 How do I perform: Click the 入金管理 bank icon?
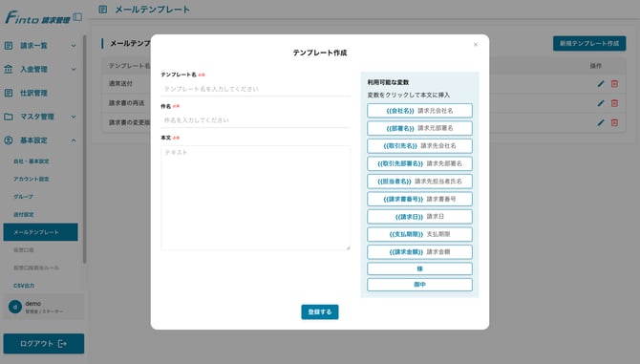coord(9,69)
